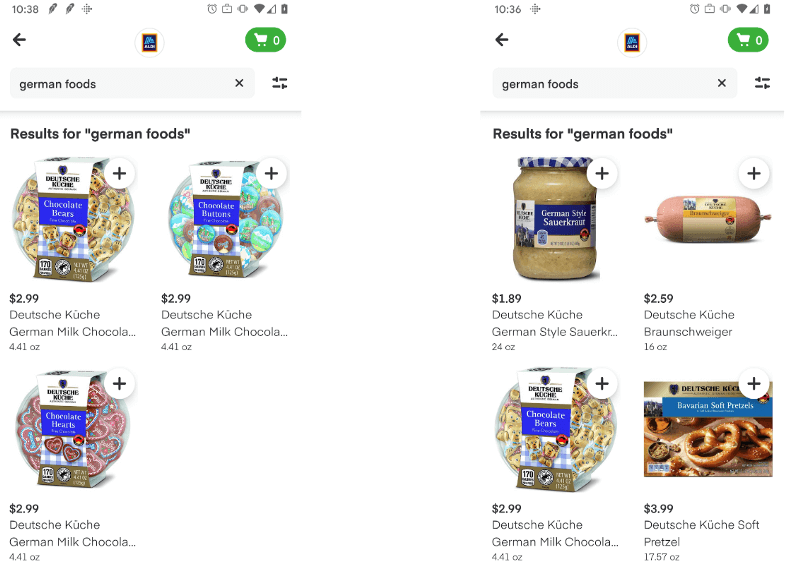Image resolution: width=800 pixels, height=573 pixels.
Task: View the Braunschweiger product name link
Action: click(688, 332)
